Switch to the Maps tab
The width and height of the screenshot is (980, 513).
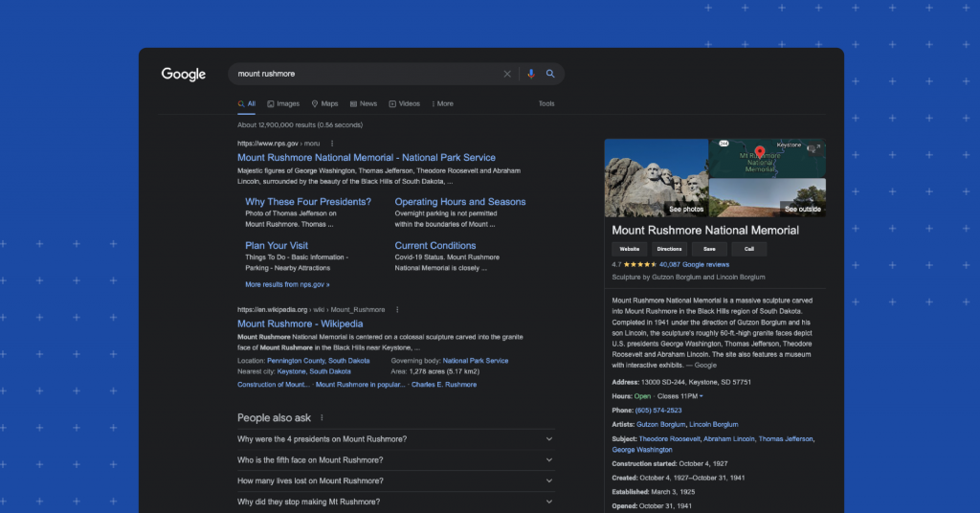325,103
